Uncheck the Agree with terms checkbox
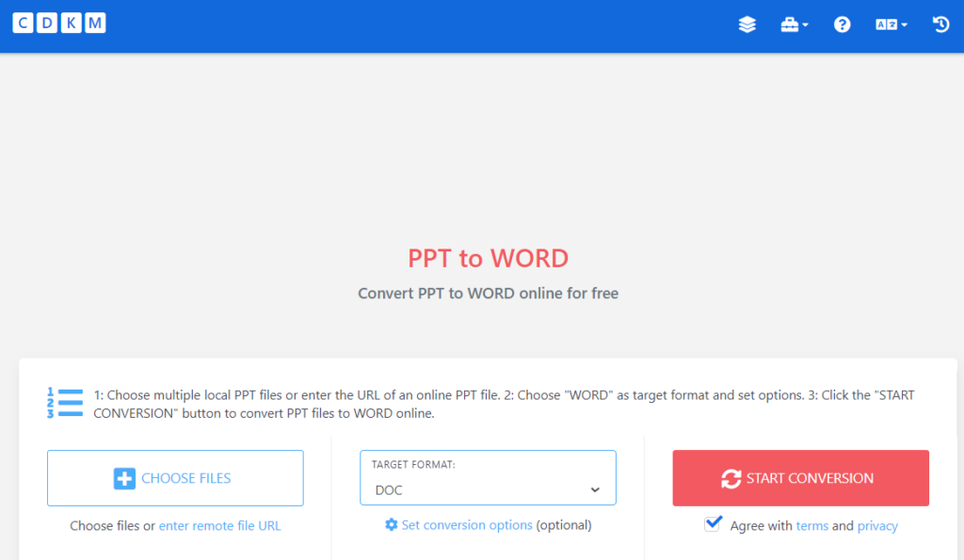964x560 pixels. 714,523
